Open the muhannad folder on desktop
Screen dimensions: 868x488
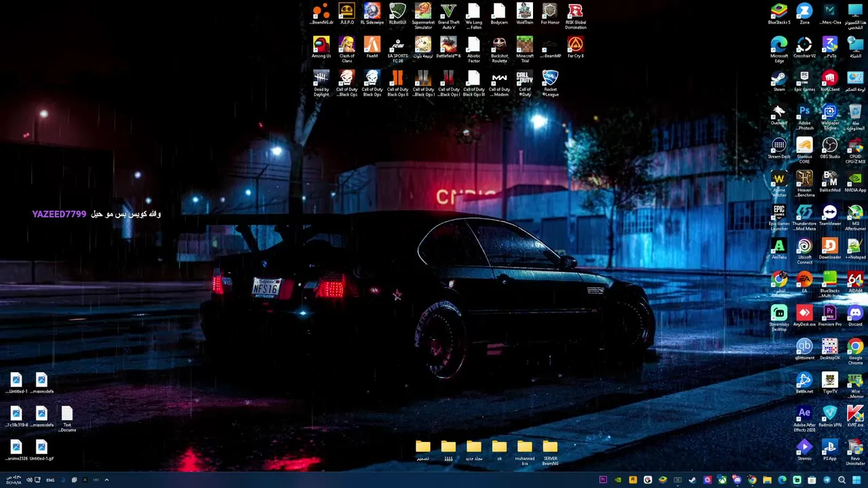525,453
